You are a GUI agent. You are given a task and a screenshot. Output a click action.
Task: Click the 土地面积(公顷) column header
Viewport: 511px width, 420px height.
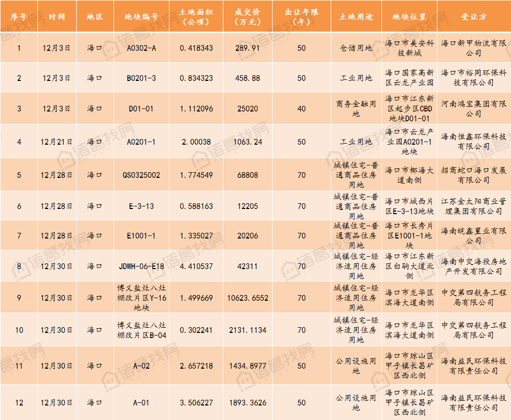point(196,17)
